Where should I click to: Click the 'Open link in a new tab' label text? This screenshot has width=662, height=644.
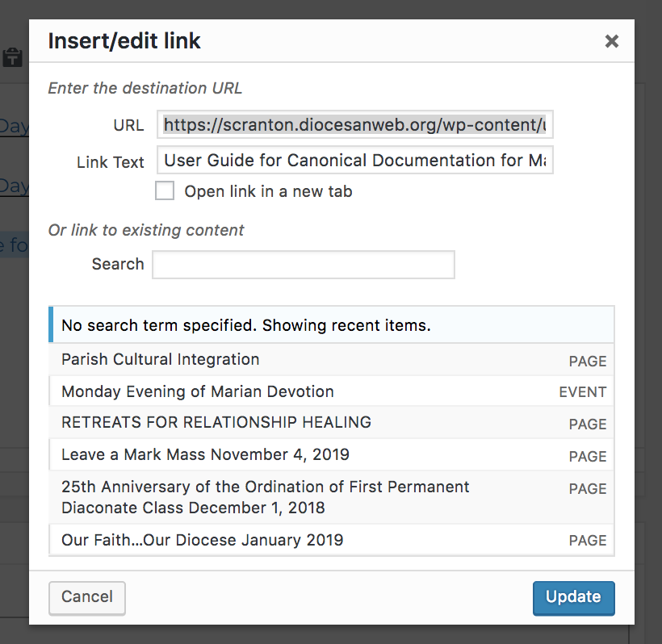tap(268, 191)
